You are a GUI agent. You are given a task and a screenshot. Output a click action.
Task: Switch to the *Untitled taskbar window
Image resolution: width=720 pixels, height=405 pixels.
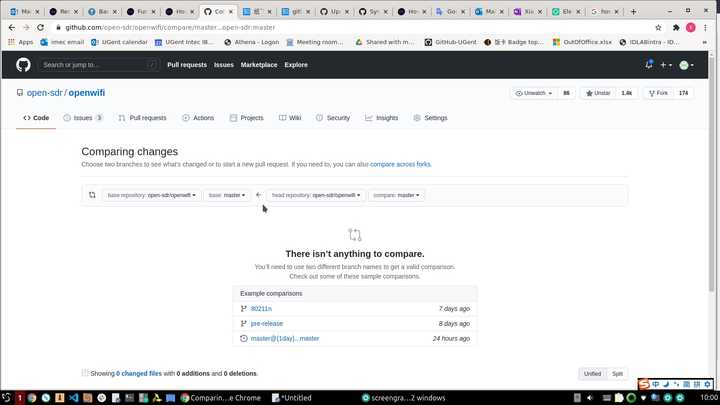click(x=291, y=398)
